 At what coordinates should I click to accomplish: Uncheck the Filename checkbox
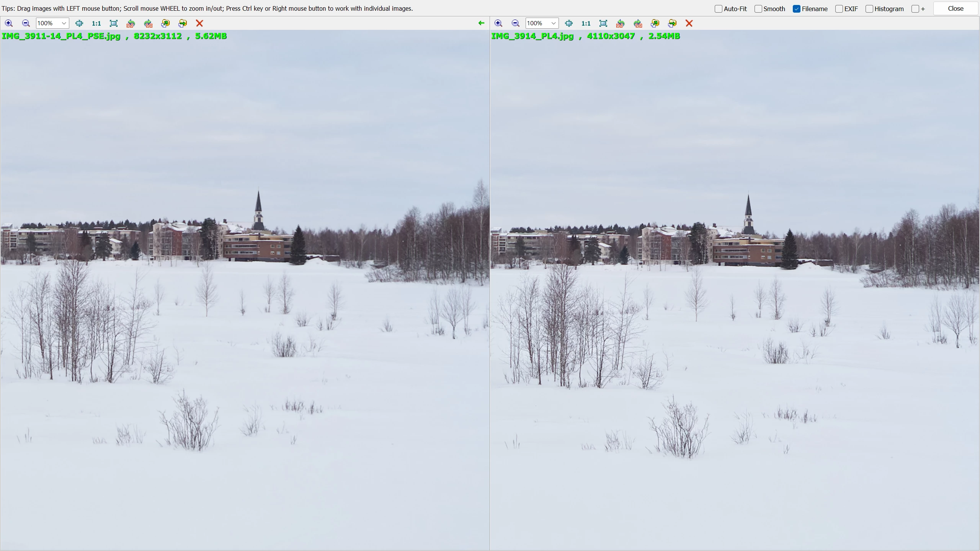click(797, 9)
